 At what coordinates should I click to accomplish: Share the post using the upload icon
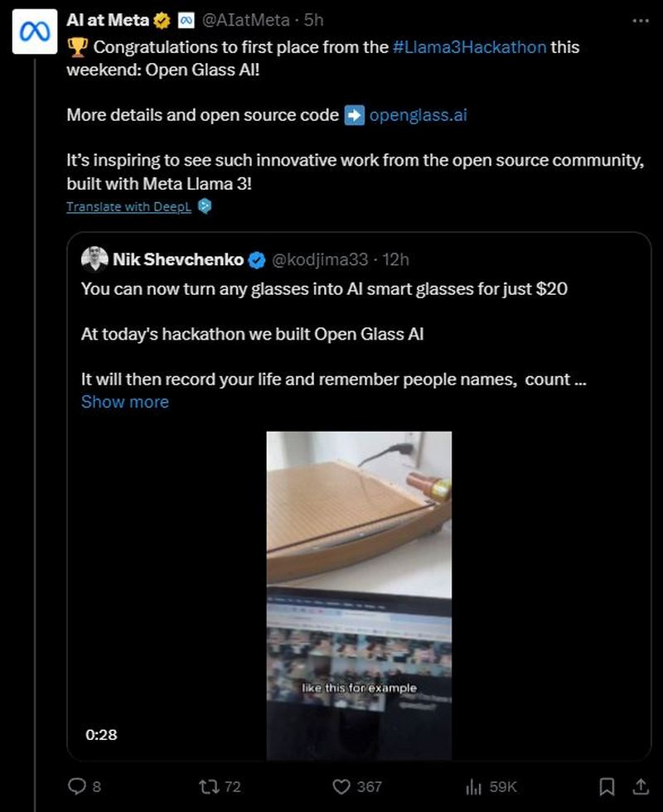point(641,786)
